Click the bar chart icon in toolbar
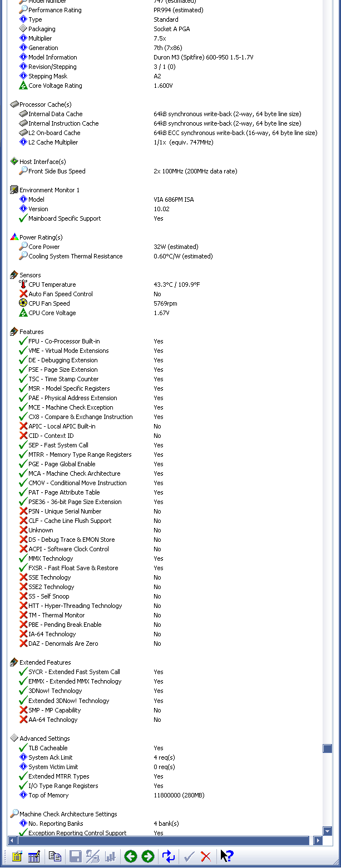 point(110,856)
